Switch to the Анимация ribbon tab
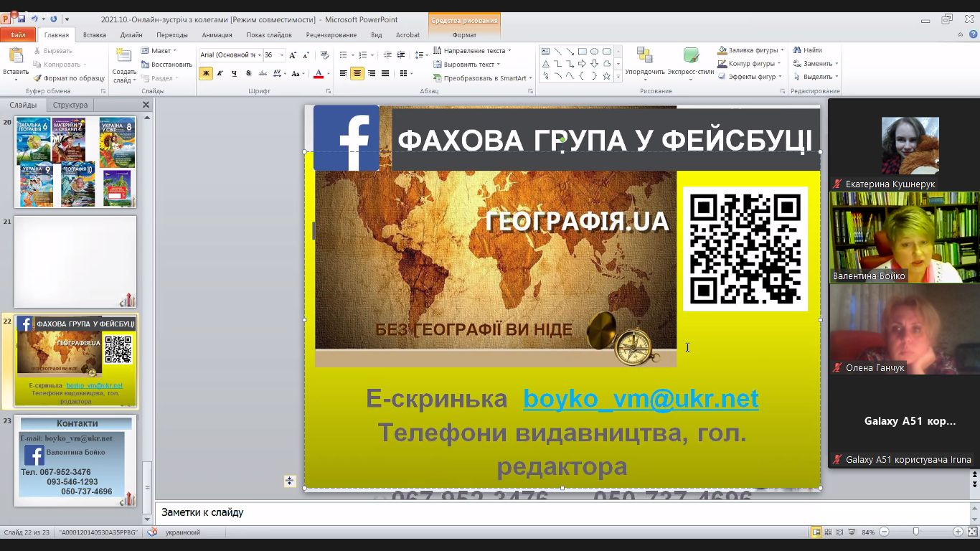980x551 pixels. 217,34
